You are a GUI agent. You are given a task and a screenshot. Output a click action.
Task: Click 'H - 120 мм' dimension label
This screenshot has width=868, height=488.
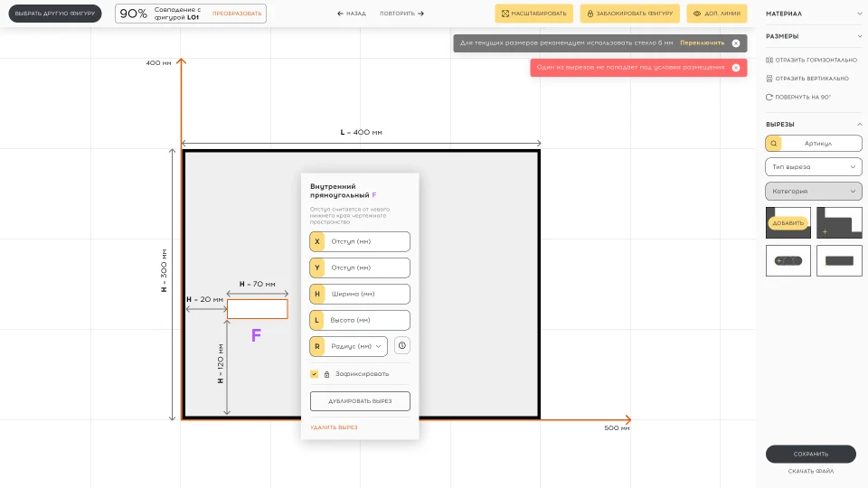point(221,363)
